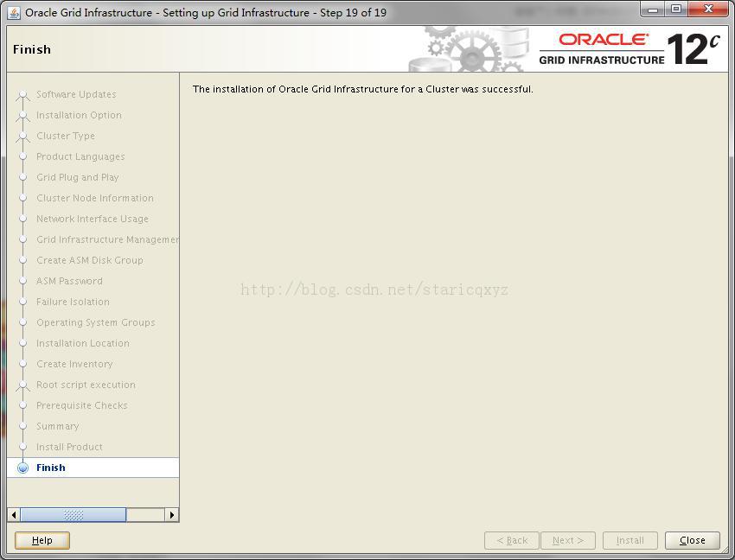Click the horizontal scrollbar thumb under the steps
The height and width of the screenshot is (560, 735).
coord(73,514)
